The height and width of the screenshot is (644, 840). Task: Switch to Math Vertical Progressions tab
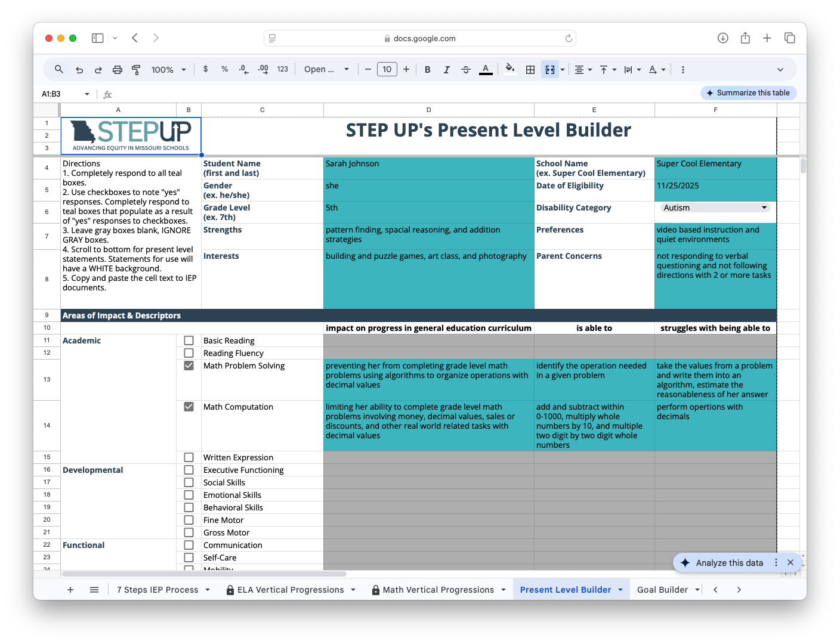438,590
